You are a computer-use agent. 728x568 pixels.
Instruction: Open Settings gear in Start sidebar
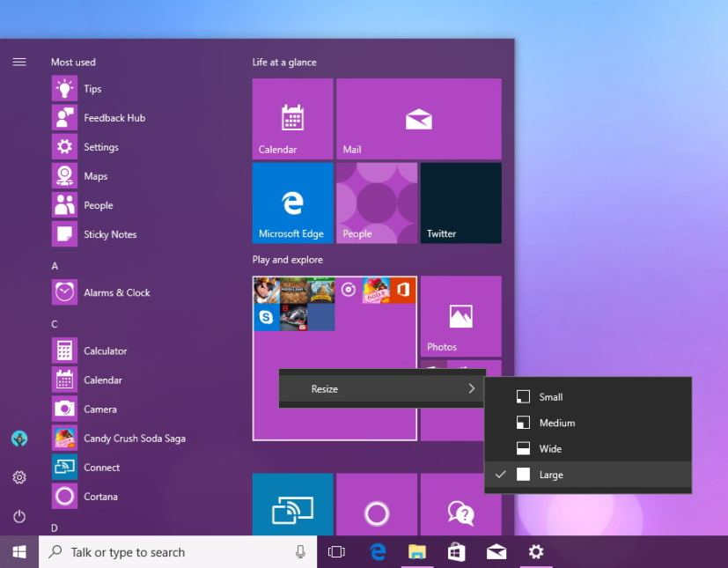[19, 477]
